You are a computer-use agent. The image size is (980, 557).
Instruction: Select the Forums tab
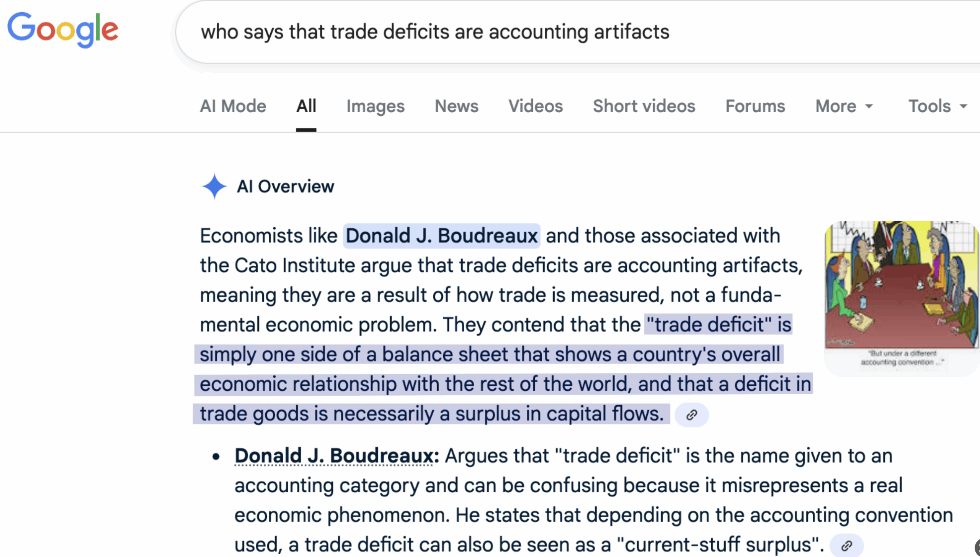click(755, 106)
